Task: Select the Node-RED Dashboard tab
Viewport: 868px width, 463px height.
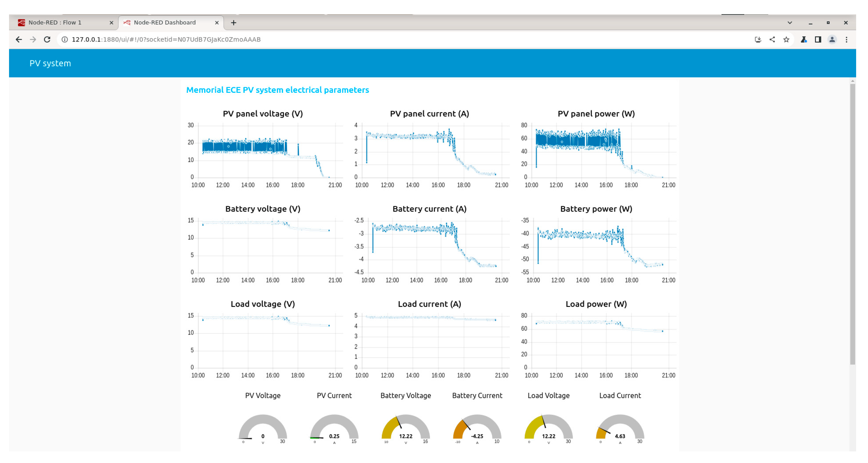Action: click(165, 23)
